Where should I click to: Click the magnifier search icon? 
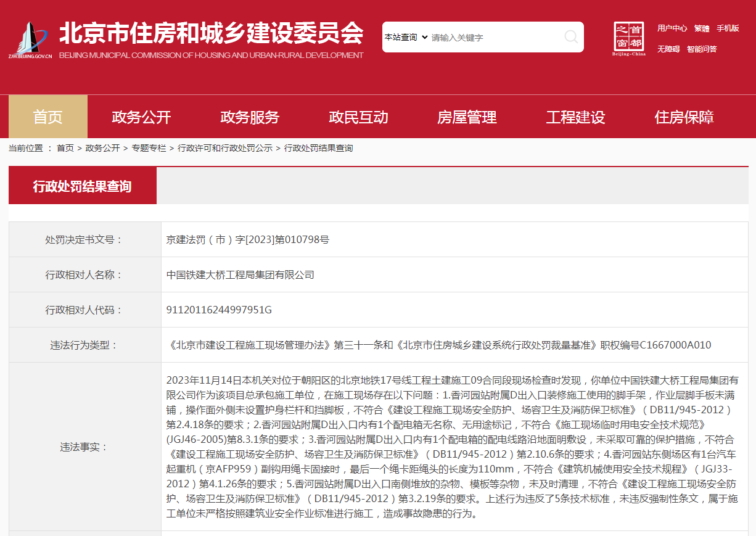(571, 37)
